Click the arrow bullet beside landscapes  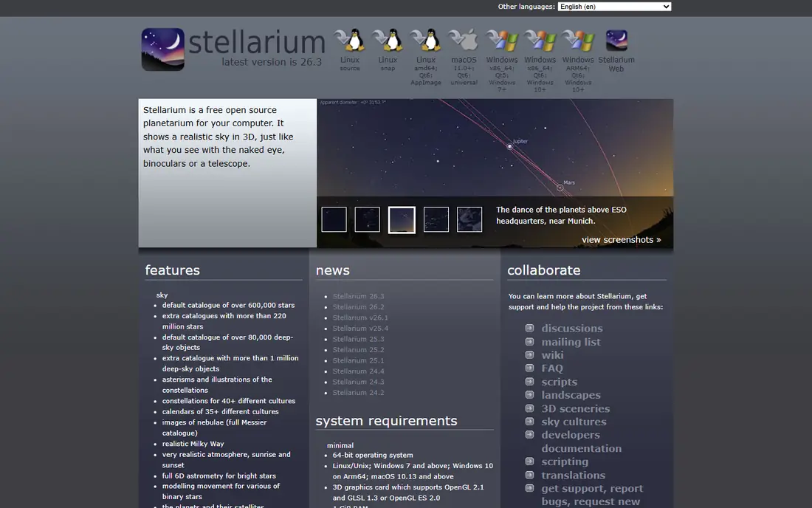pyautogui.click(x=529, y=394)
